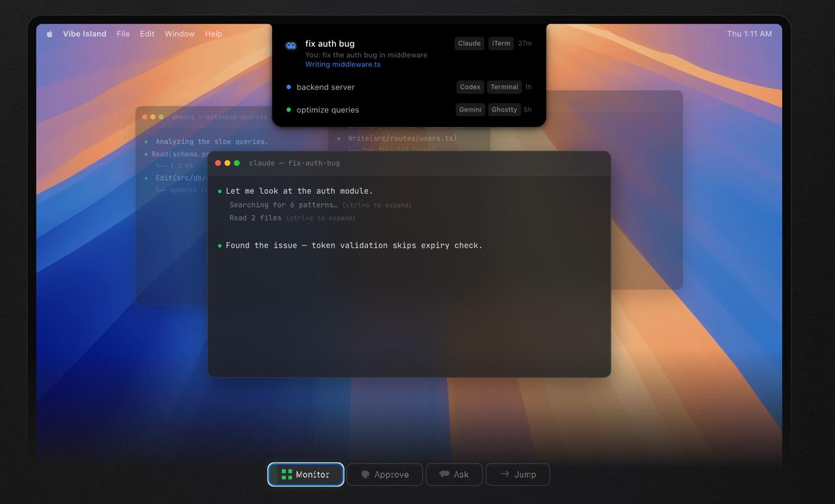
Task: Click the Ghostty tag on optimize queries
Action: (x=504, y=110)
